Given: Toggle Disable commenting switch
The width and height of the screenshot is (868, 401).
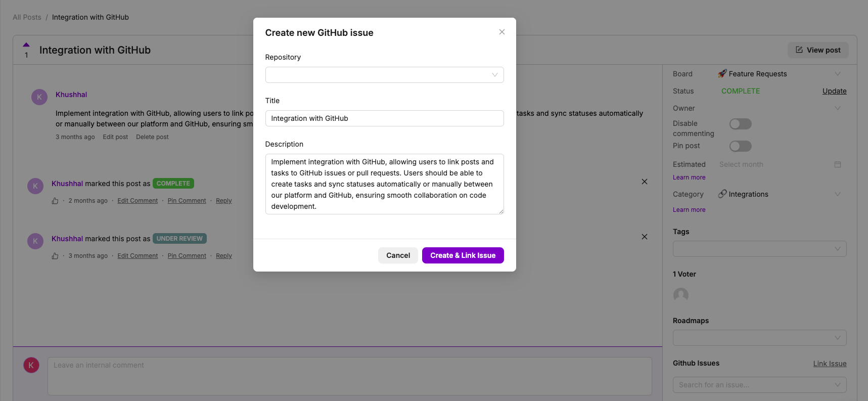Looking at the screenshot, I should tap(740, 124).
